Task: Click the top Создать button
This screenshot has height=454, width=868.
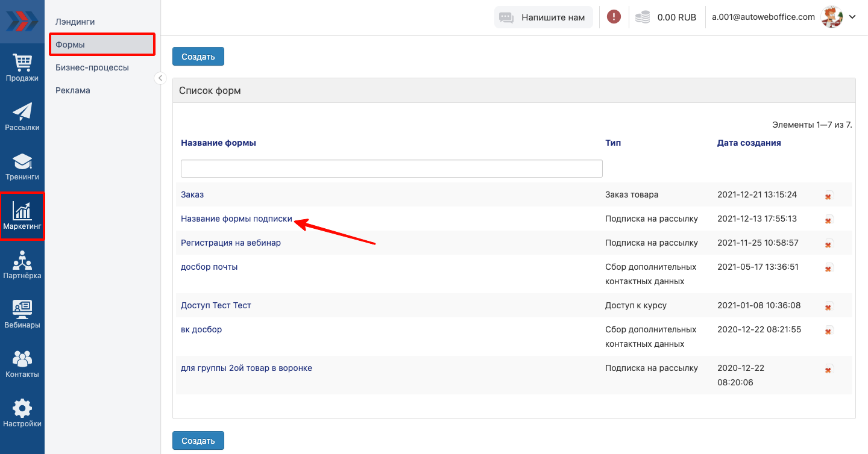Action: [x=198, y=57]
